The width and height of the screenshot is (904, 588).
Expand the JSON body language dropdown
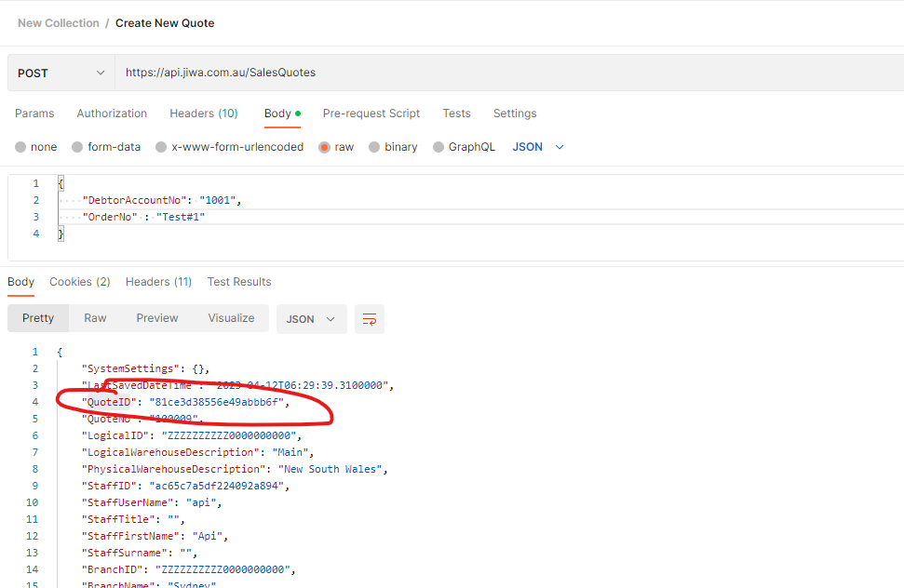click(538, 147)
